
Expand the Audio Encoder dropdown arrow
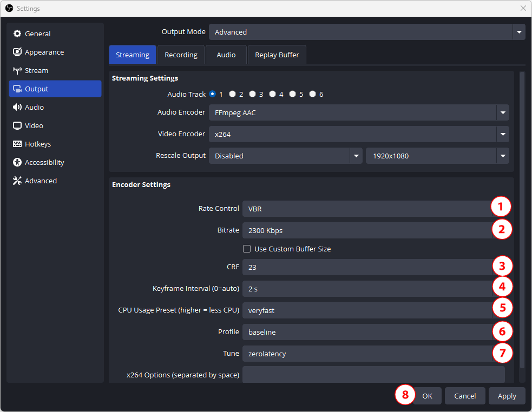pos(503,112)
